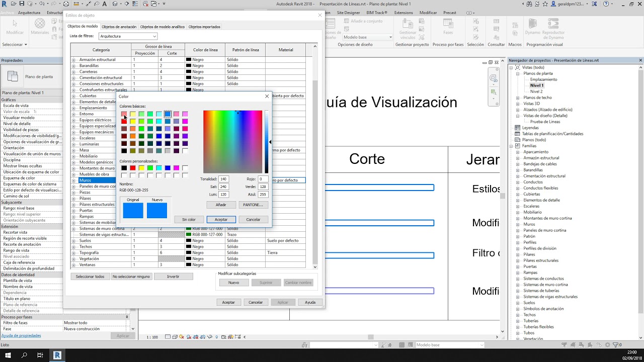
Task: Click the Tonalidad value input field
Action: click(223, 179)
